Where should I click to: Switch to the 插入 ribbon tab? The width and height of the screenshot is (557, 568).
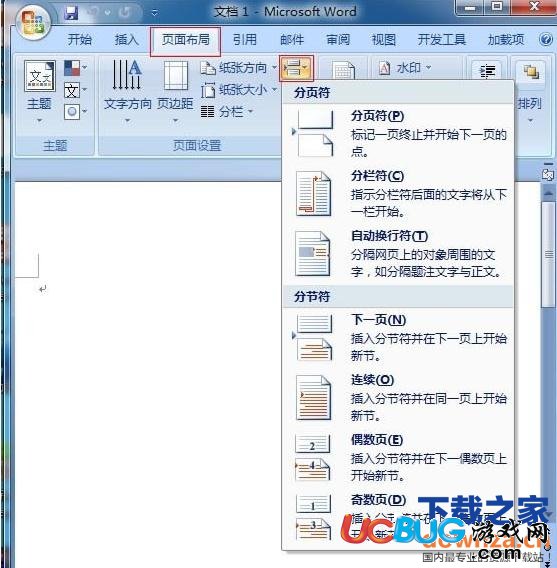126,39
